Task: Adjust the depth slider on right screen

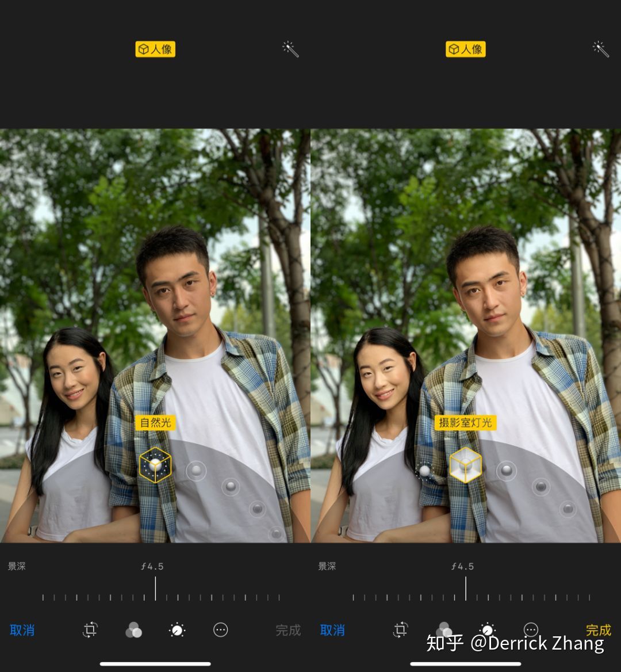Action: pos(471,590)
